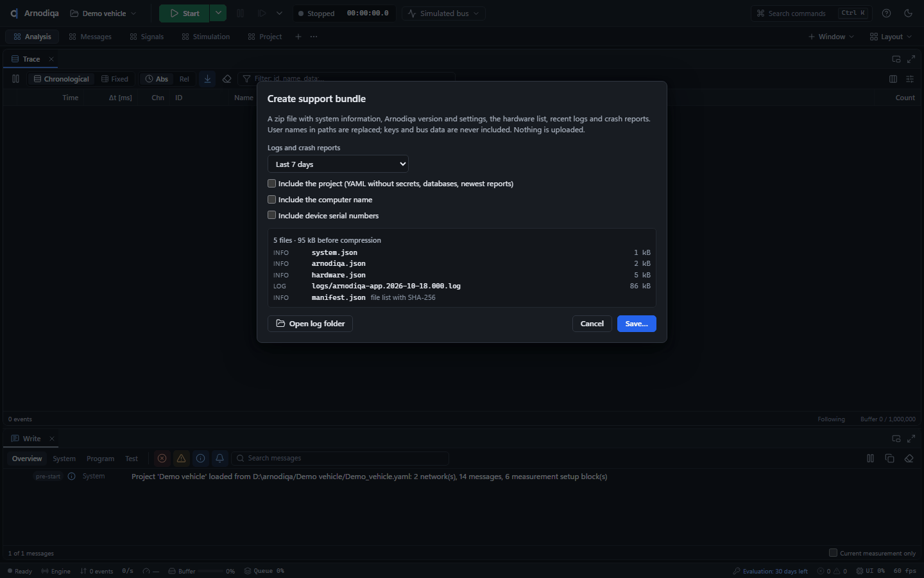924x578 pixels.
Task: Pop out the Write panel to a window
Action: pyautogui.click(x=896, y=439)
